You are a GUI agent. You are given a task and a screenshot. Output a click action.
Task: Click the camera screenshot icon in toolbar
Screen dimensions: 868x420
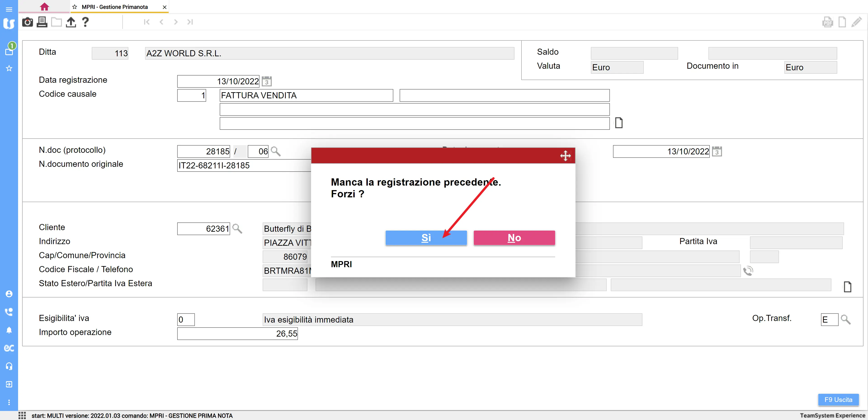27,22
